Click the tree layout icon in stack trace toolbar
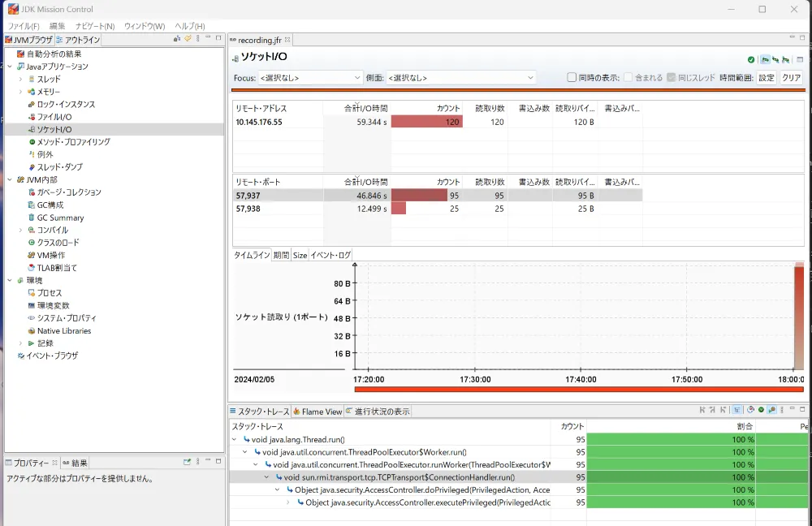The image size is (812, 526). (737, 410)
